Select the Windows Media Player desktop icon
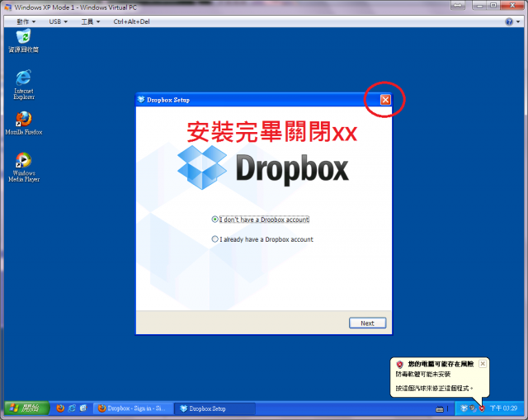Screen dimensions: 528x420 24,167
